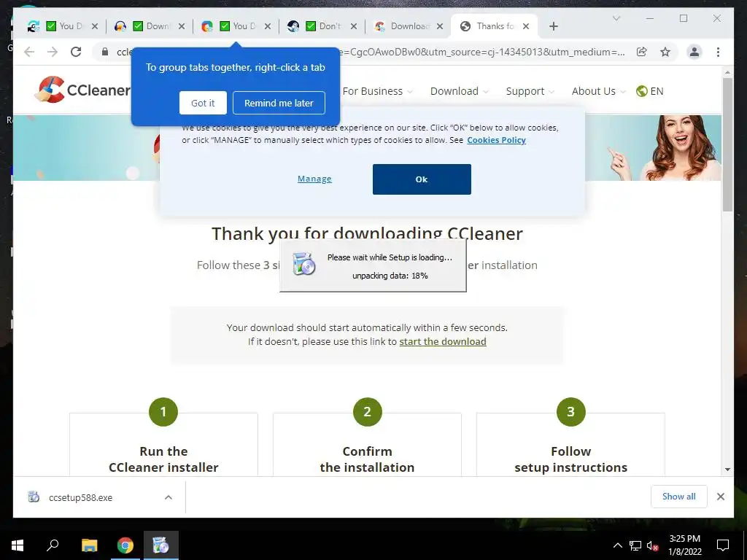This screenshot has height=560, width=747.
Task: Close the downloads bar
Action: point(720,497)
